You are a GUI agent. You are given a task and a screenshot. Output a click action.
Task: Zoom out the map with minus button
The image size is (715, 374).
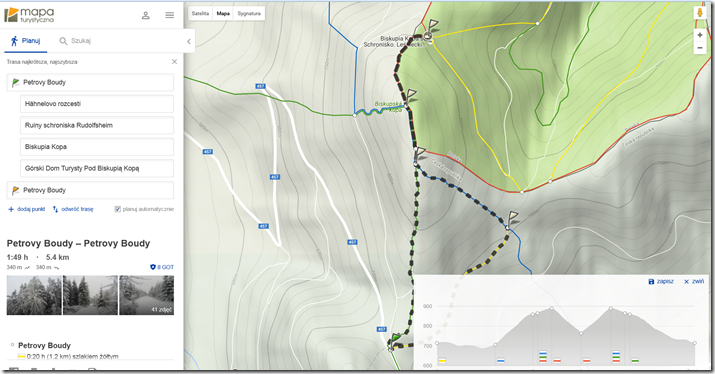point(699,48)
